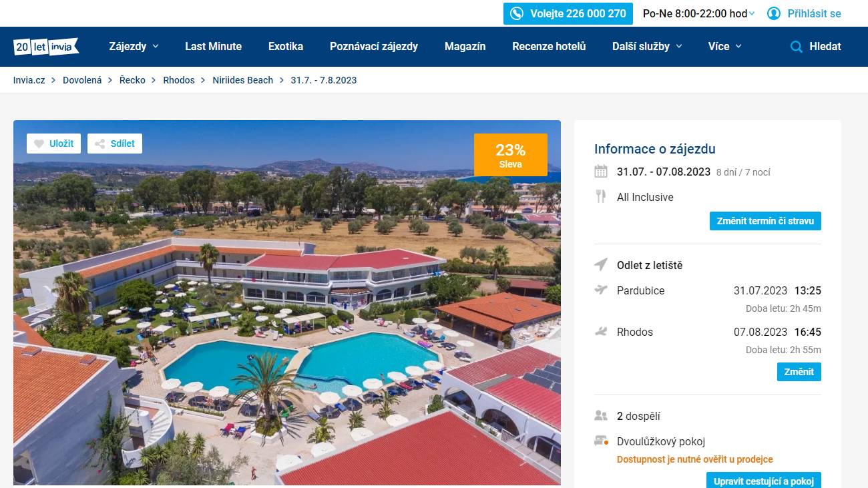Open the Last Minute menu item

214,47
